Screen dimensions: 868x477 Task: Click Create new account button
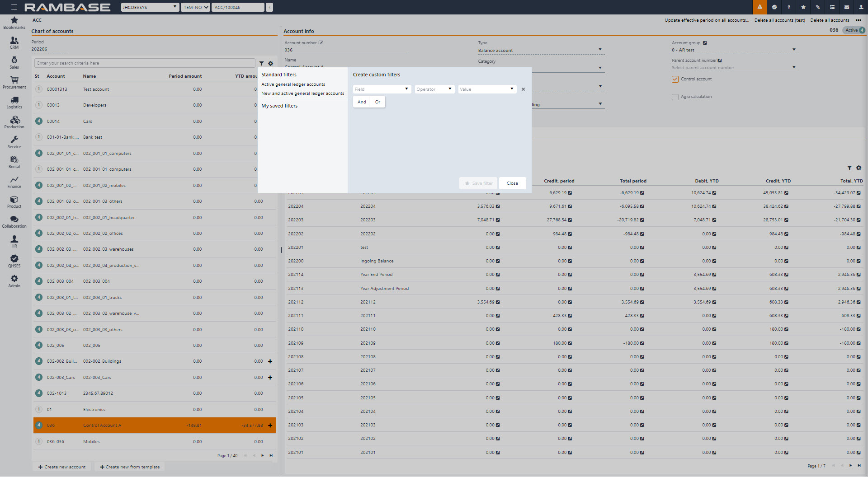[62, 467]
